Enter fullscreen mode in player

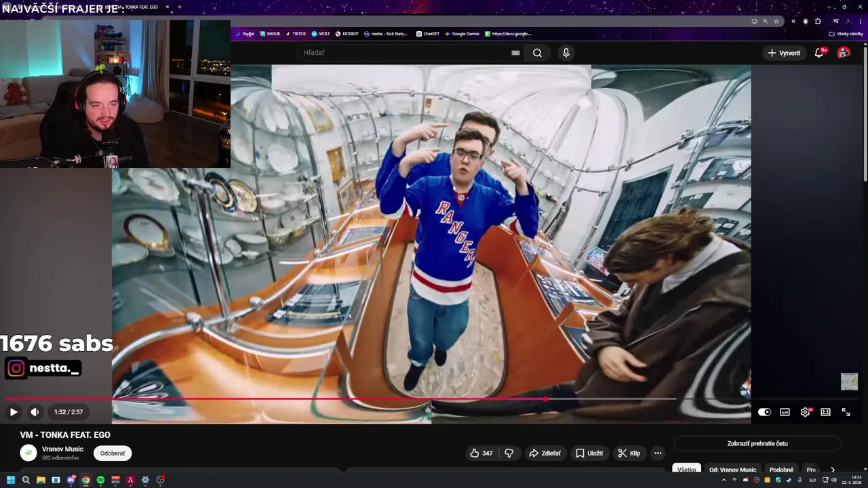[x=846, y=412]
